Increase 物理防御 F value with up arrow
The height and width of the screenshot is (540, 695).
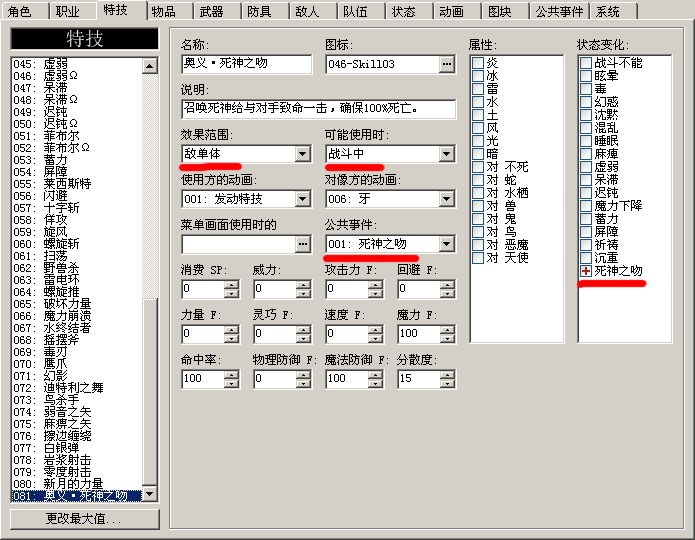pos(303,375)
